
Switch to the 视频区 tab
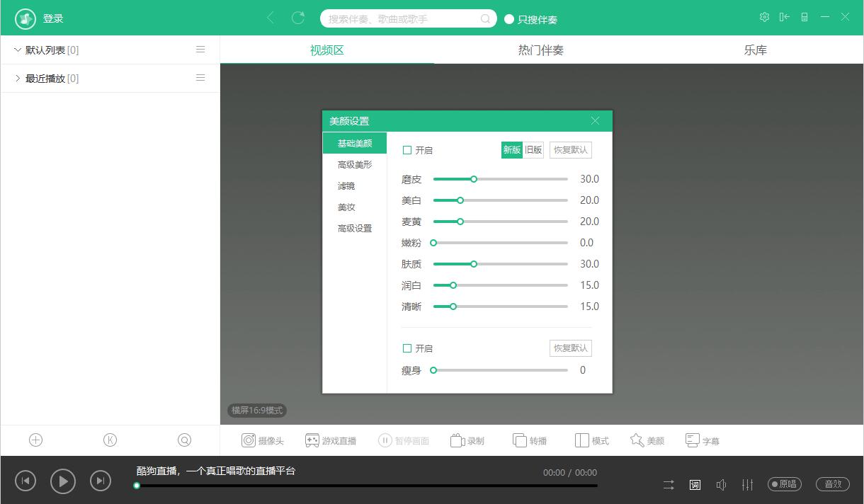click(x=327, y=50)
